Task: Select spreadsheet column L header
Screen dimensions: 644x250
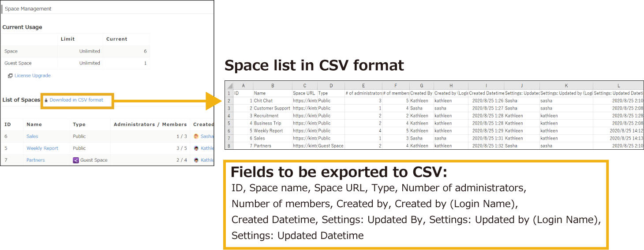Action: coord(618,86)
